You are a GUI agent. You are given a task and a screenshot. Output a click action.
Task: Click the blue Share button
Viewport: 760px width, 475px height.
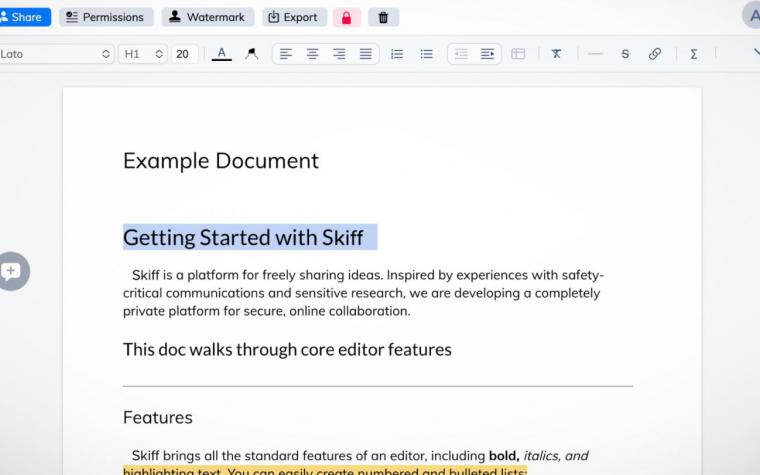click(x=23, y=17)
